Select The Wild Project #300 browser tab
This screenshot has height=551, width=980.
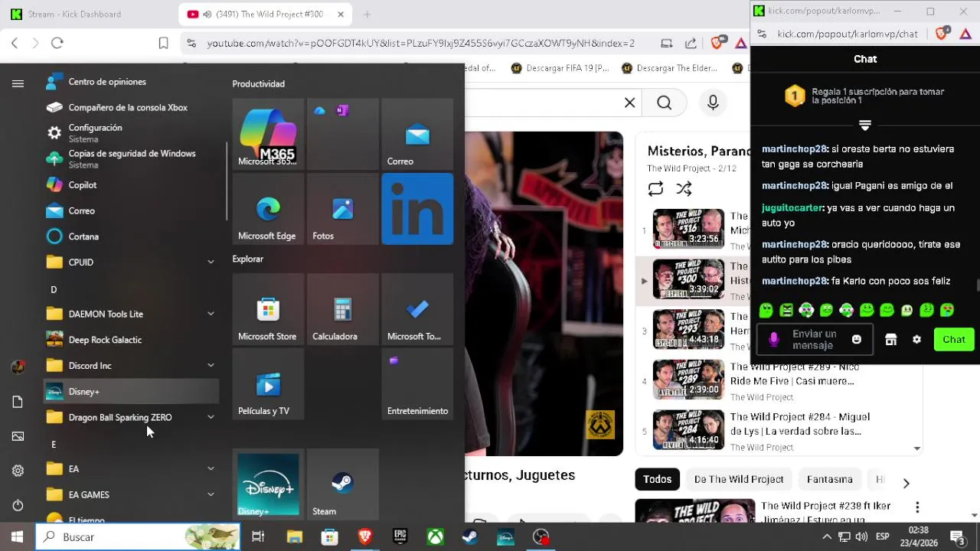click(265, 14)
